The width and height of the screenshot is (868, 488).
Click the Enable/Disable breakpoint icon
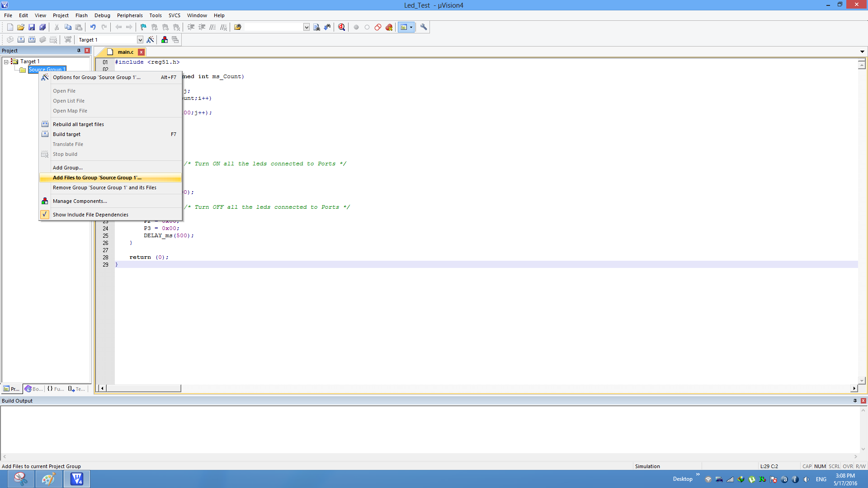367,27
